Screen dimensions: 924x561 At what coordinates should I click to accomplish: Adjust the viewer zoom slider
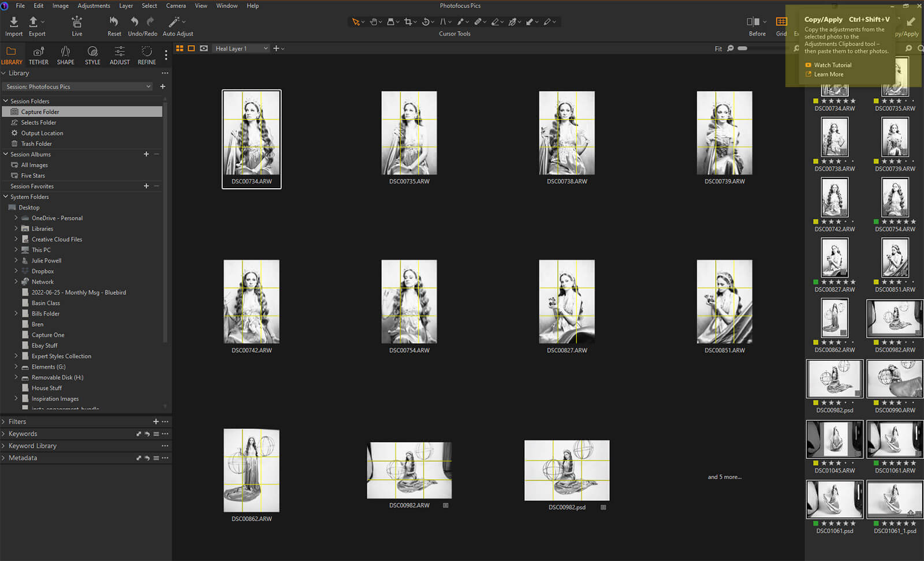point(743,48)
